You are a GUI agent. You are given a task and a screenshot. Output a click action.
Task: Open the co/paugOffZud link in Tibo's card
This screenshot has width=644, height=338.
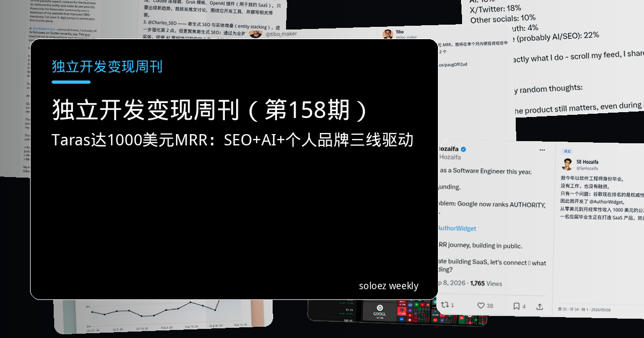[453, 64]
